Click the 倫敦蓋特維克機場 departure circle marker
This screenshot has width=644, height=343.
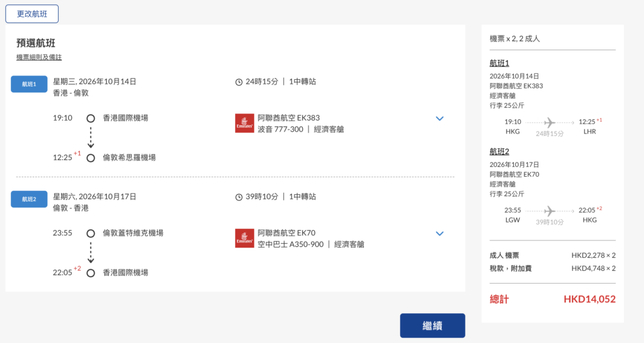pyautogui.click(x=91, y=233)
